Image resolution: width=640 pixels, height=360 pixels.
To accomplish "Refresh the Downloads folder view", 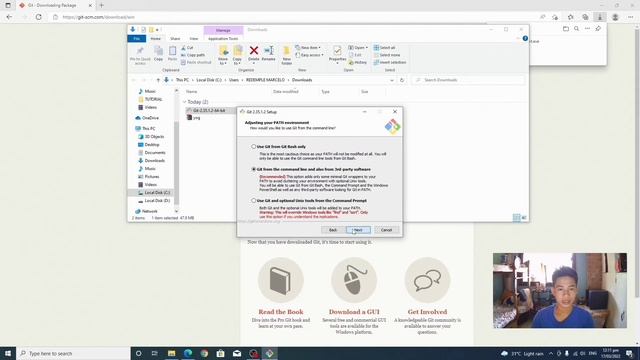I will [402, 80].
